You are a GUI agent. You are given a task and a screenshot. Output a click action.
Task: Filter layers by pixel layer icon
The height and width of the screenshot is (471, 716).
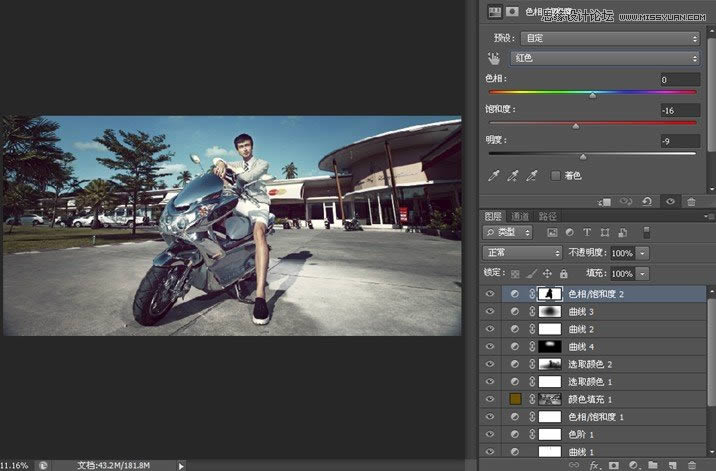[552, 233]
